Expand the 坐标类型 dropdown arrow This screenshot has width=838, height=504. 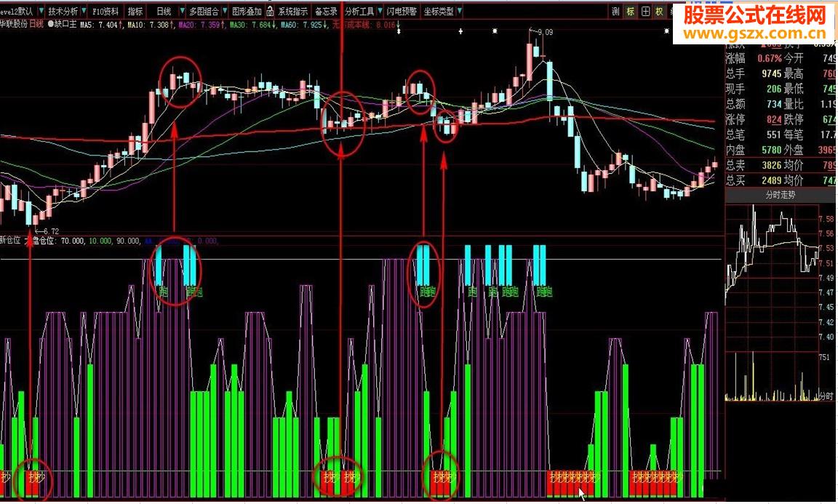[460, 11]
